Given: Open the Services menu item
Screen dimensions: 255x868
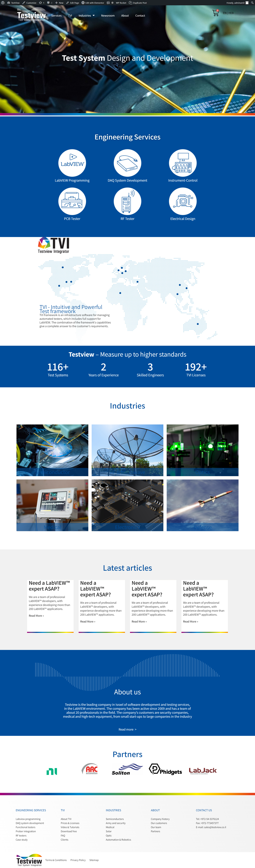Looking at the screenshot, I should [56, 16].
